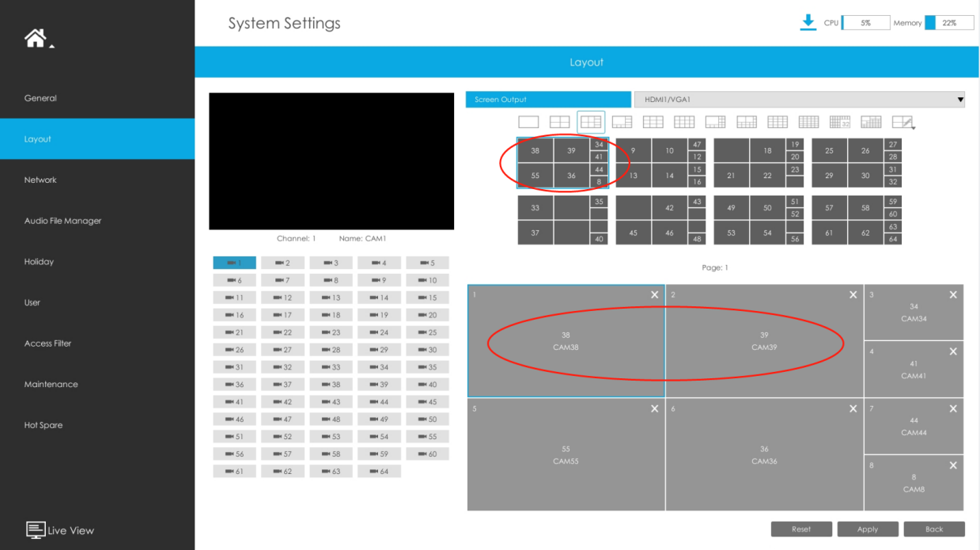Open the custom layout pencil icon
The width and height of the screenshot is (980, 550).
[x=902, y=122]
